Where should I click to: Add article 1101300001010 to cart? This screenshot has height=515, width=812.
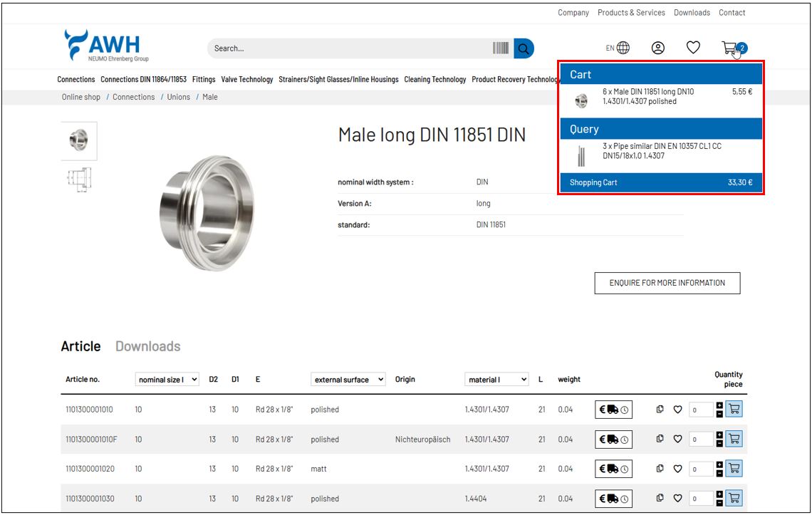click(x=734, y=410)
